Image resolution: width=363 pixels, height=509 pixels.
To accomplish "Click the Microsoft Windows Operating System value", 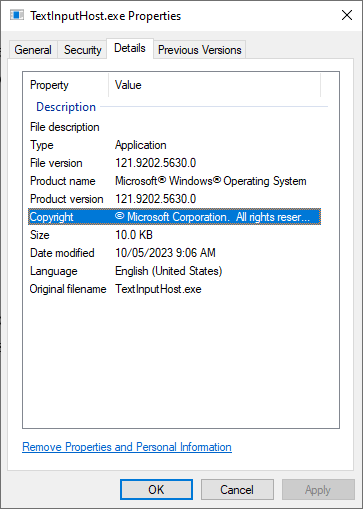I will [211, 181].
